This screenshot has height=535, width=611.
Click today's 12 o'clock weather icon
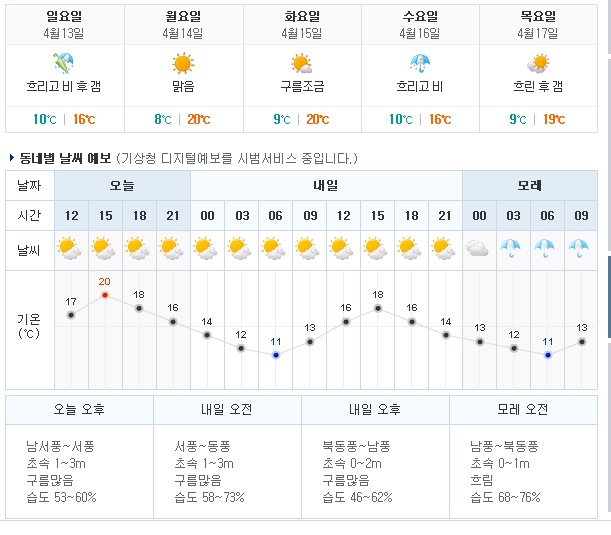point(69,248)
